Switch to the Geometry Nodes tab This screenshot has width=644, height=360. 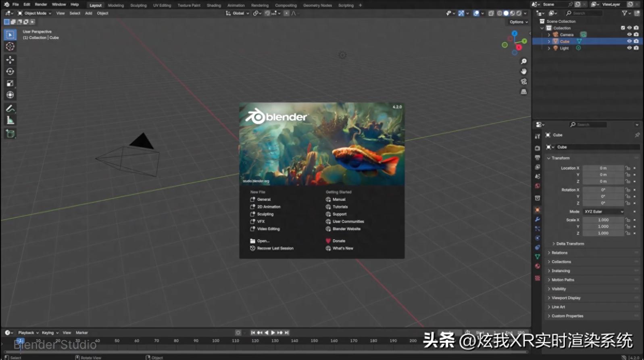[x=317, y=6]
